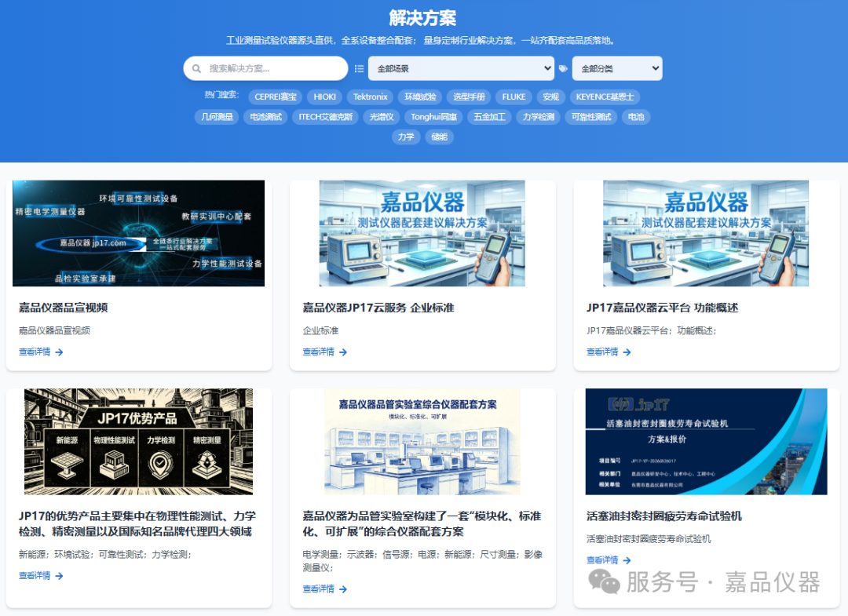This screenshot has width=848, height=616.
Task: Click title 嘉品仪器品宣视频
Action: [64, 308]
